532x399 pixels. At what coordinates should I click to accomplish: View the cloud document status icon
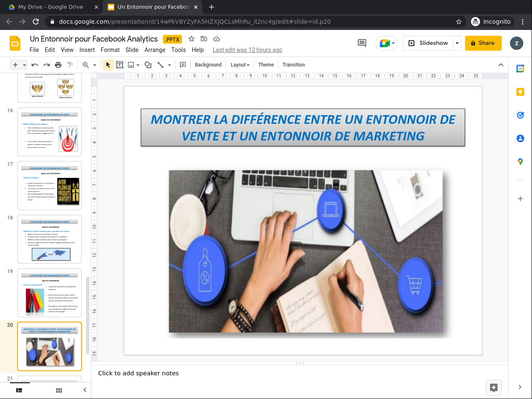tap(217, 39)
